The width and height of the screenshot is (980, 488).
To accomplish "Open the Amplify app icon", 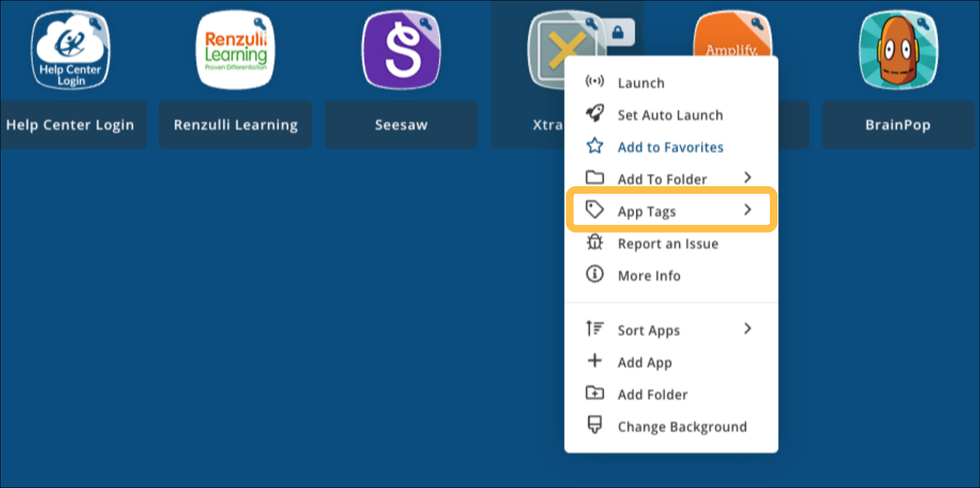I will (733, 34).
